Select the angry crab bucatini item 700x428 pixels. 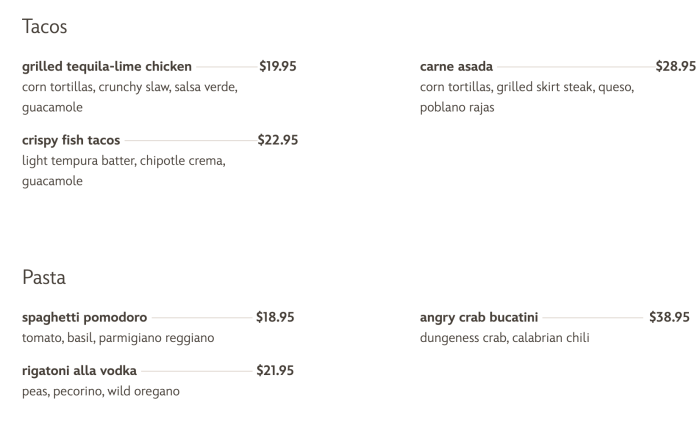coord(479,317)
